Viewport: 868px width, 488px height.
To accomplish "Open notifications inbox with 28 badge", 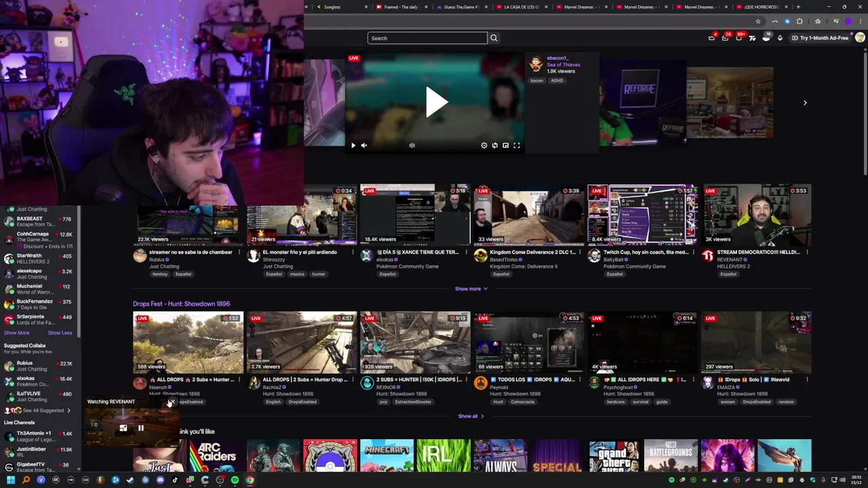I will point(725,38).
